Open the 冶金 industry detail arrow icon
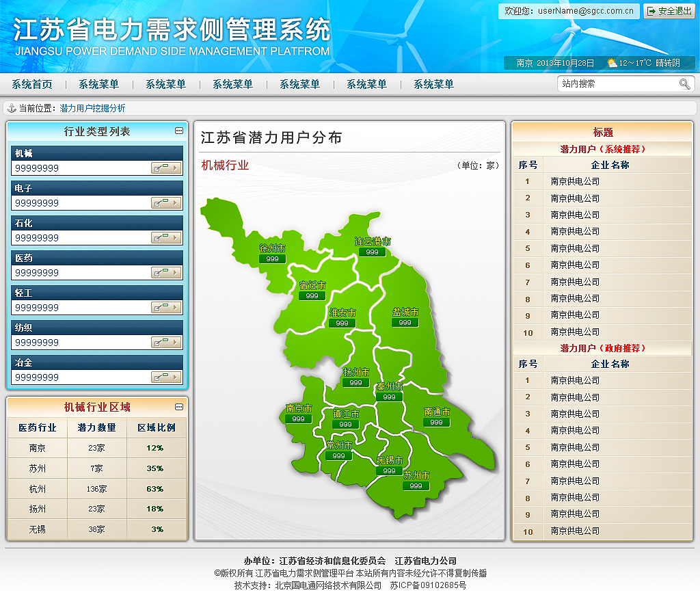 coord(166,376)
